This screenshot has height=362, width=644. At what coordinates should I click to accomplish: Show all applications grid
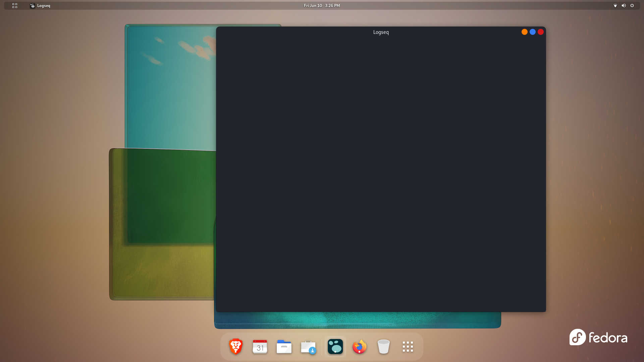pyautogui.click(x=408, y=347)
